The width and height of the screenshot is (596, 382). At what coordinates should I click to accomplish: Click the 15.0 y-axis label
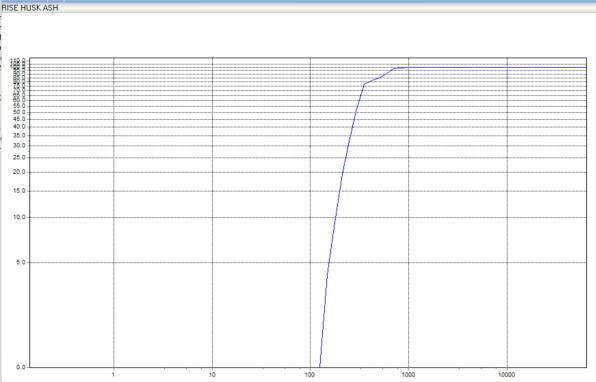pyautogui.click(x=19, y=191)
